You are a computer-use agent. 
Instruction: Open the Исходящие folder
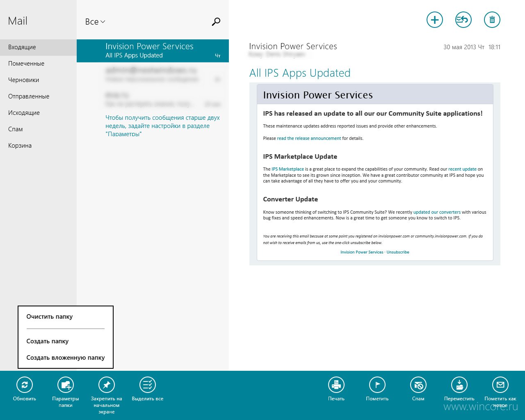(x=38, y=113)
